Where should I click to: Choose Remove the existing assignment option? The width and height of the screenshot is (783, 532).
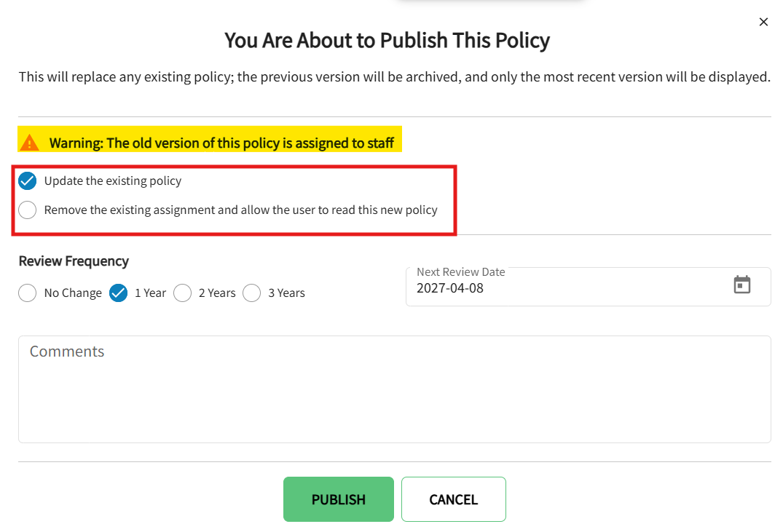27,210
